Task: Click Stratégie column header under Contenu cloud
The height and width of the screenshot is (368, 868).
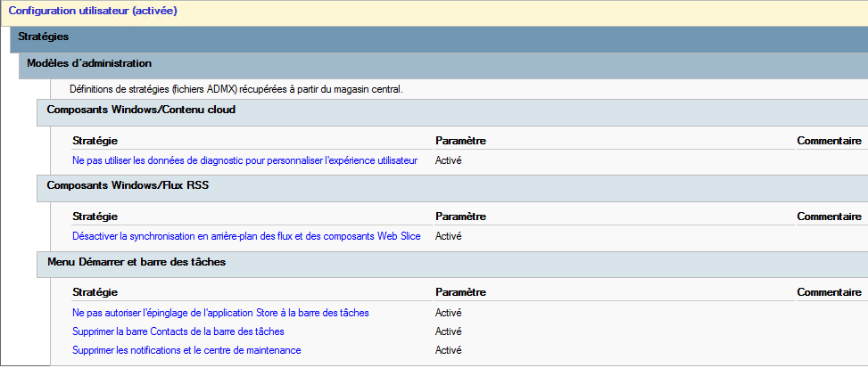Action: point(95,141)
